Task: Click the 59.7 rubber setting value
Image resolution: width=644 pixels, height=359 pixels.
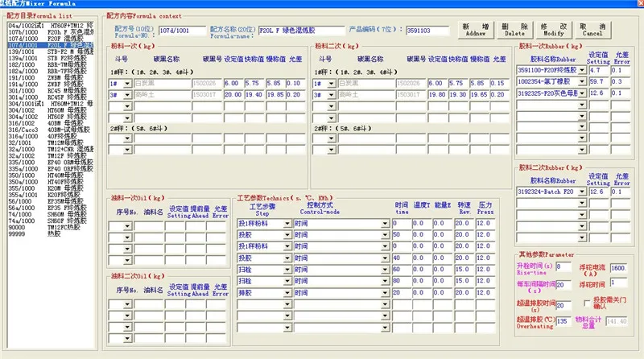Action: (599, 82)
